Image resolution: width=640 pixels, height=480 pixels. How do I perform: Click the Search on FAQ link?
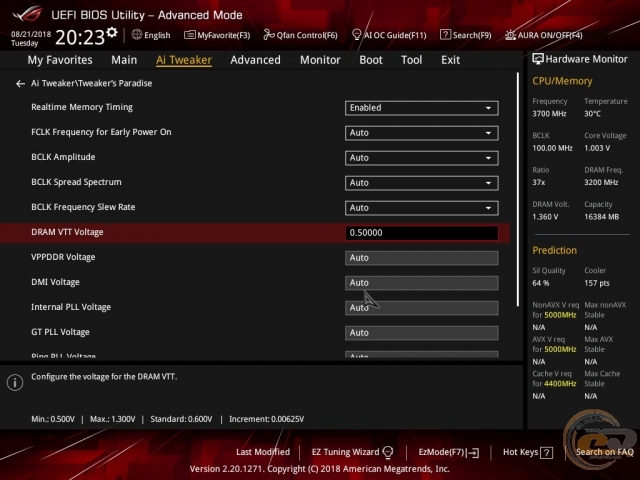pyautogui.click(x=604, y=452)
